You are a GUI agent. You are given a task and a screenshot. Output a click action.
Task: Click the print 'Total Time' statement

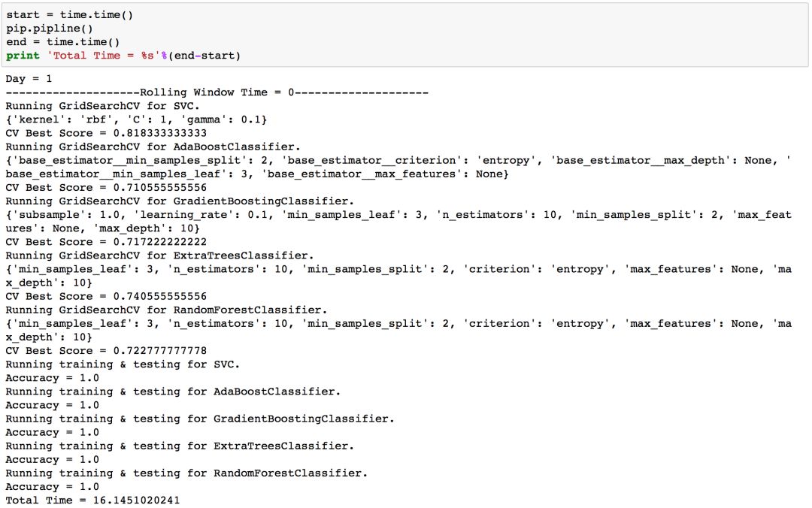click(x=123, y=56)
